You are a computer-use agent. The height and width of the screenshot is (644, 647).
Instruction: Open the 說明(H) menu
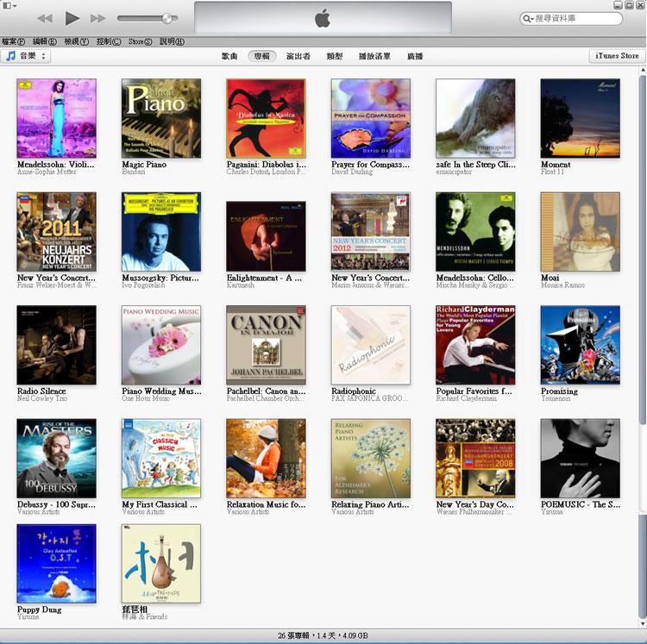click(172, 41)
